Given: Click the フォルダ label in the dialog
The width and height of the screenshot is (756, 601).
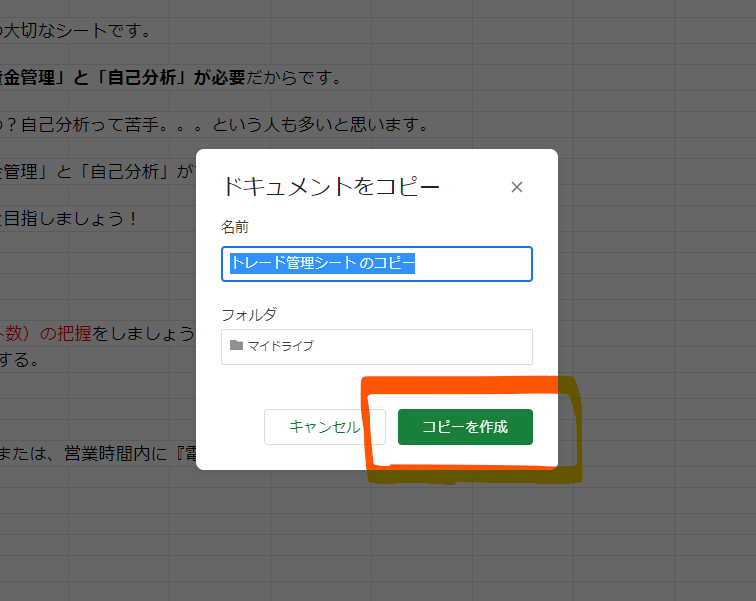Looking at the screenshot, I should pyautogui.click(x=249, y=314).
